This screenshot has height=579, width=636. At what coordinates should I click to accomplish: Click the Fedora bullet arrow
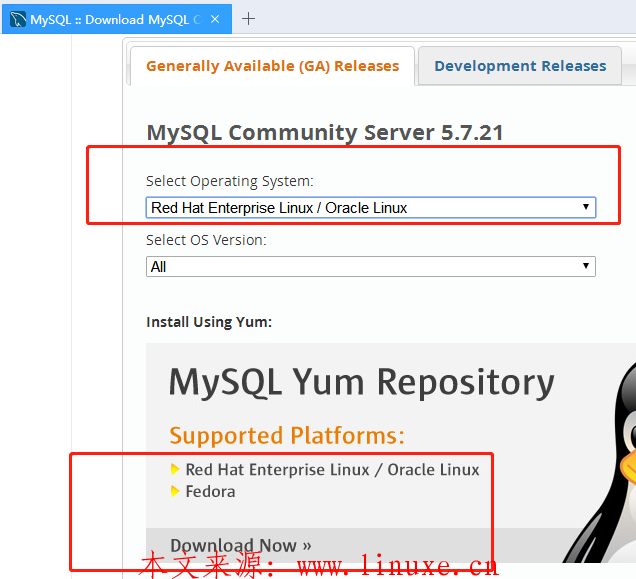(175, 491)
